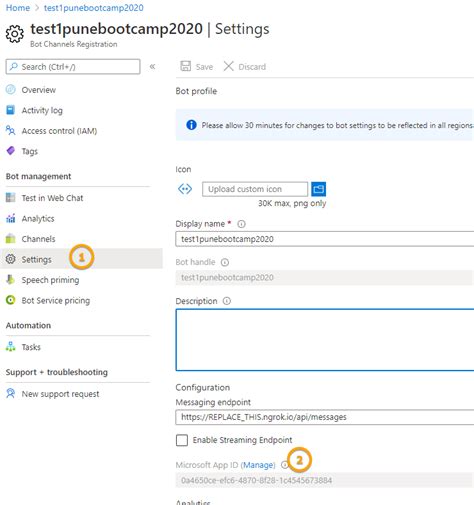Viewport: 474px width, 505px height.
Task: Open New support request
Action: coord(60,394)
